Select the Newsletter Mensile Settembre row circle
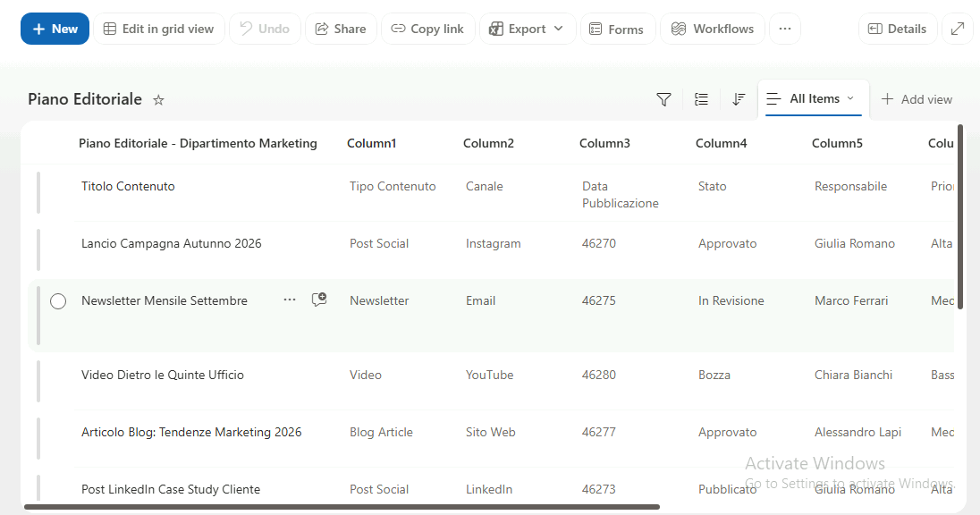This screenshot has height=515, width=980. click(x=58, y=301)
